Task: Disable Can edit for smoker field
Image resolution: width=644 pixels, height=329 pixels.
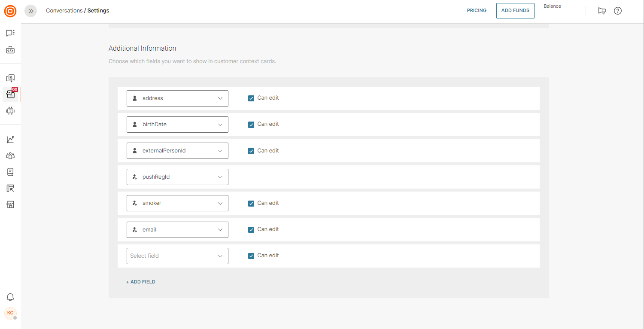Action: pyautogui.click(x=251, y=204)
